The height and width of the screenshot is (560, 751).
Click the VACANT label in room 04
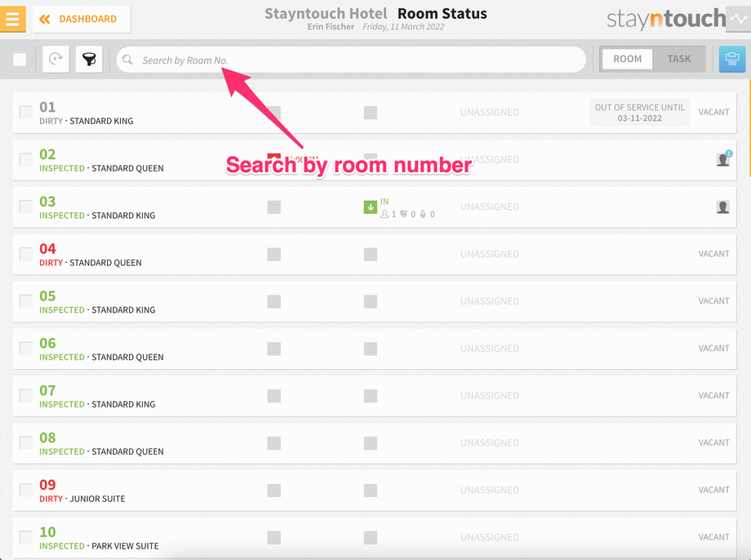[713, 254]
